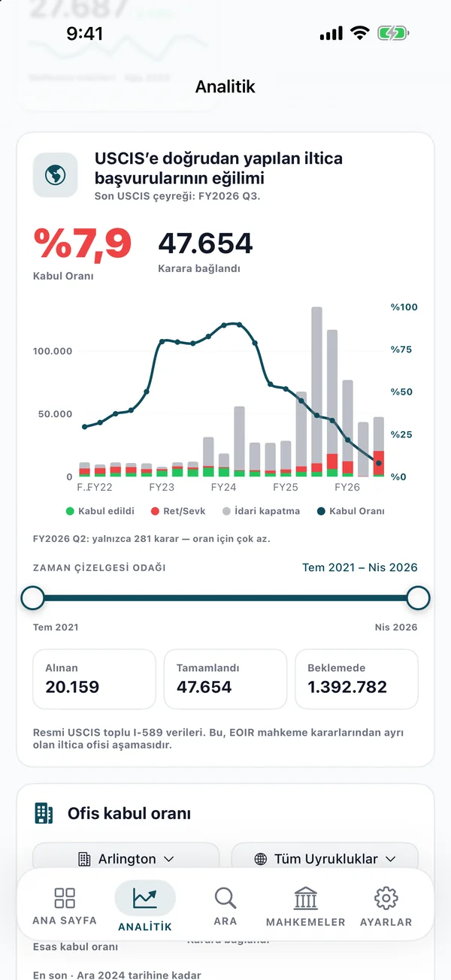Tap the Analitik page title
This screenshot has height=980, width=451.
[x=225, y=86]
